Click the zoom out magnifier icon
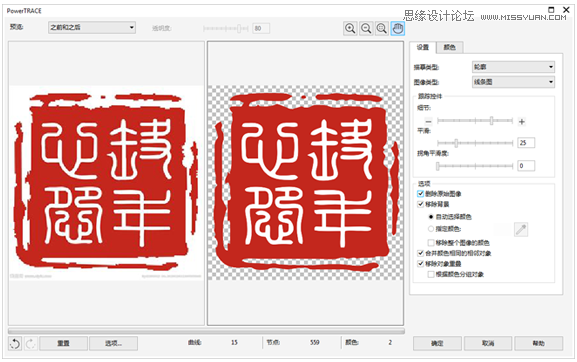The image size is (577, 362). [x=366, y=28]
